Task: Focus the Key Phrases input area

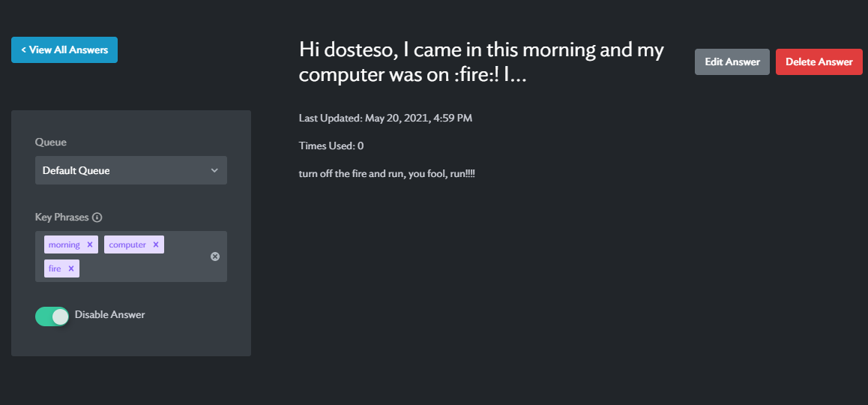Action: coord(131,256)
